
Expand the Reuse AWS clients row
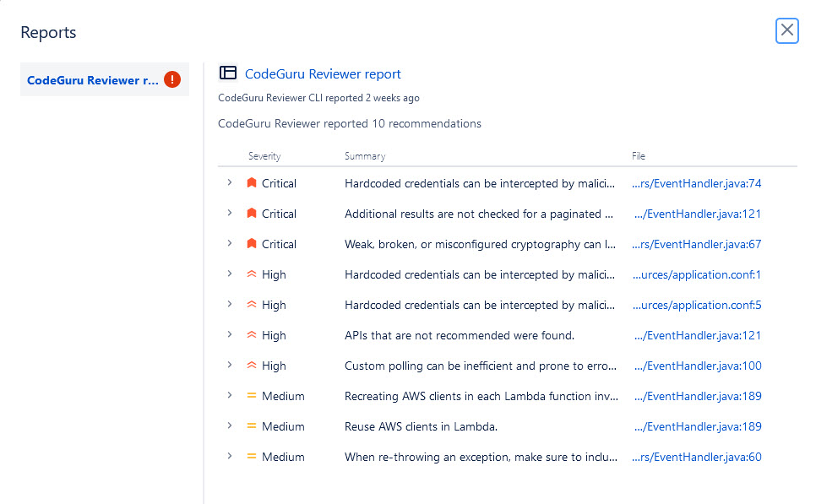point(230,426)
